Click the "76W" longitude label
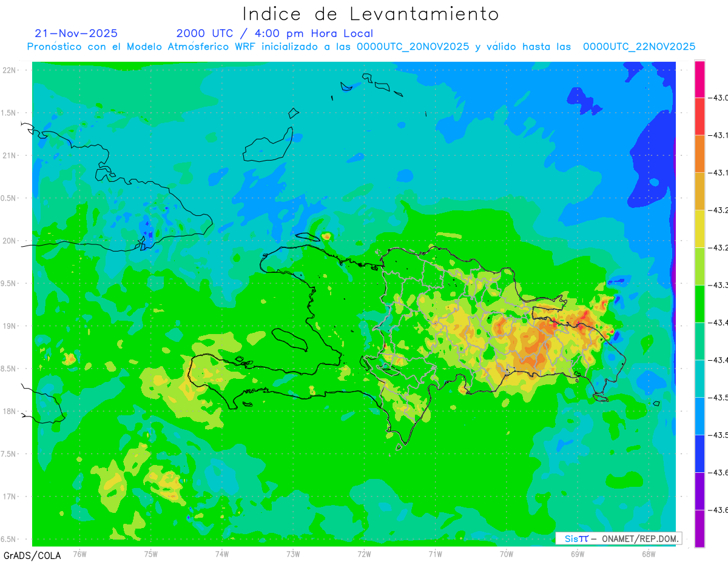Image resolution: width=728 pixels, height=562 pixels. point(79,554)
